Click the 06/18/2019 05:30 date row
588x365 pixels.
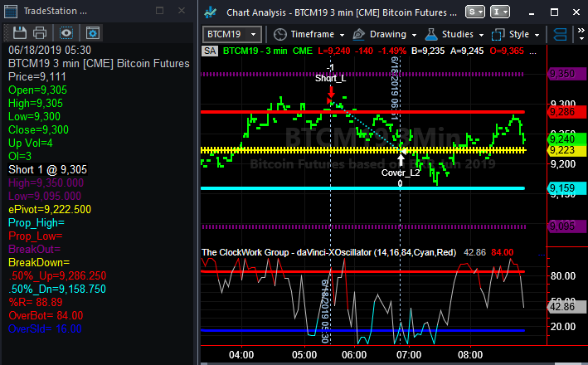[x=50, y=50]
